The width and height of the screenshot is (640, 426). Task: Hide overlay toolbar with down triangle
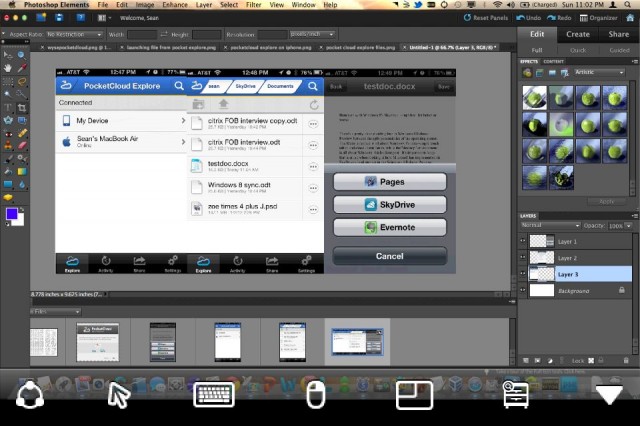(609, 395)
